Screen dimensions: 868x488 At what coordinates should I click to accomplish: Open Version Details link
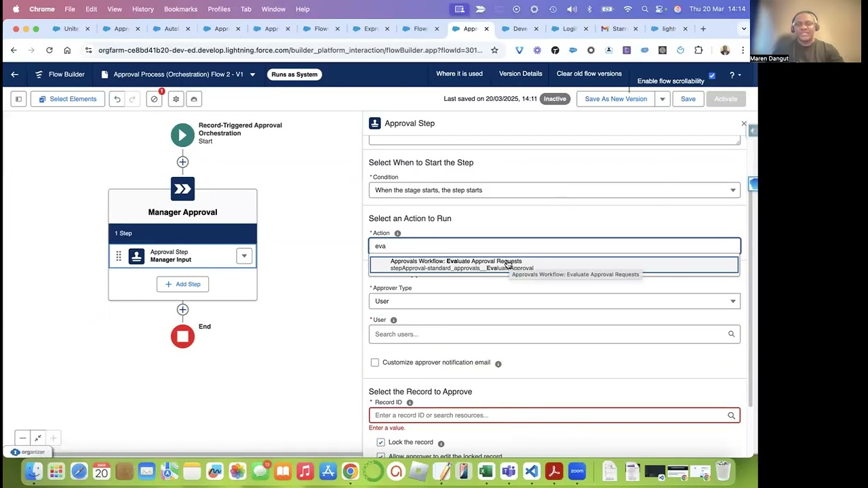[x=520, y=74]
